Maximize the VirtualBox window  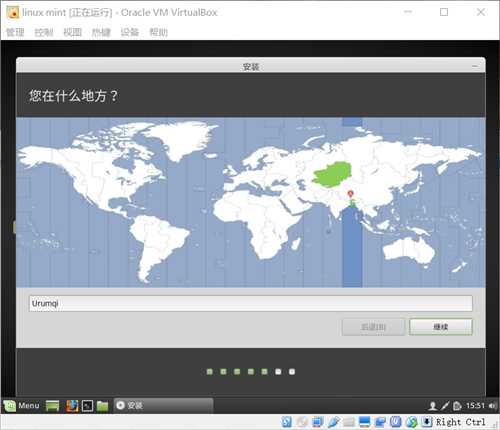point(444,12)
